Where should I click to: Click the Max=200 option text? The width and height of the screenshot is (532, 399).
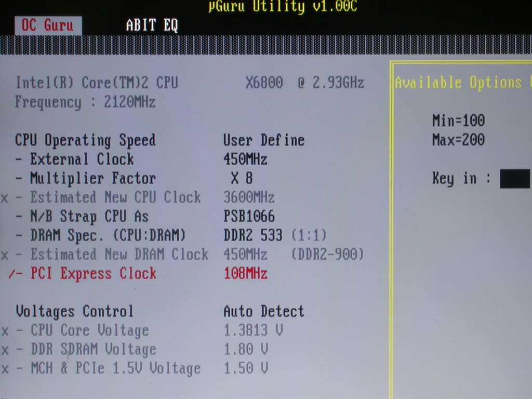[458, 140]
